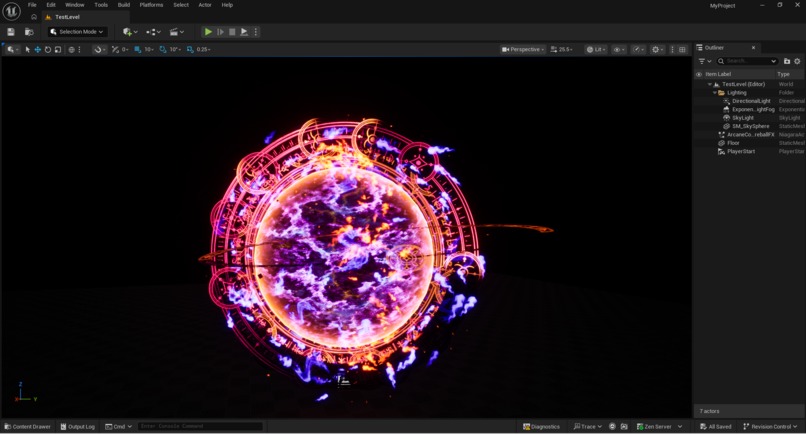Click the Eject/Launch icon after Stop
The width and height of the screenshot is (806, 434).
coord(244,32)
